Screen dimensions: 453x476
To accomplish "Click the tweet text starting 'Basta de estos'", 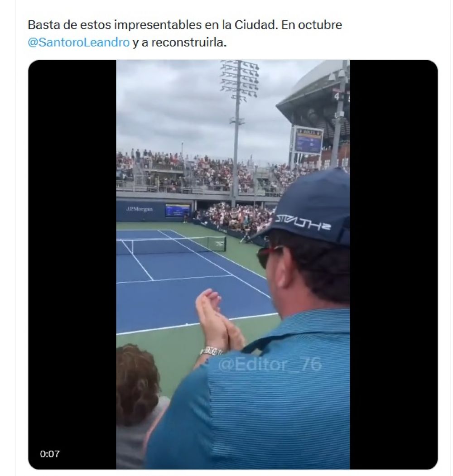I will [185, 34].
